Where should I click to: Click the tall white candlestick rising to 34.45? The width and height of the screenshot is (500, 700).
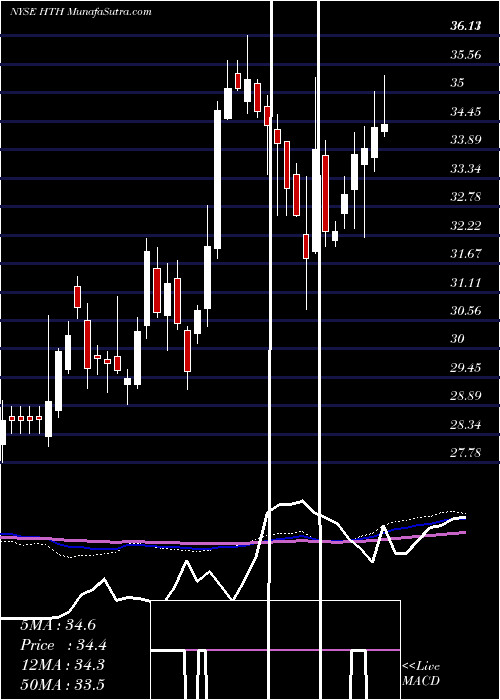(217, 179)
